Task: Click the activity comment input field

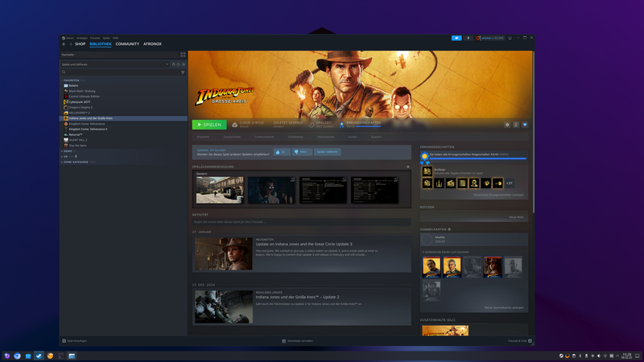Action: click(x=301, y=222)
